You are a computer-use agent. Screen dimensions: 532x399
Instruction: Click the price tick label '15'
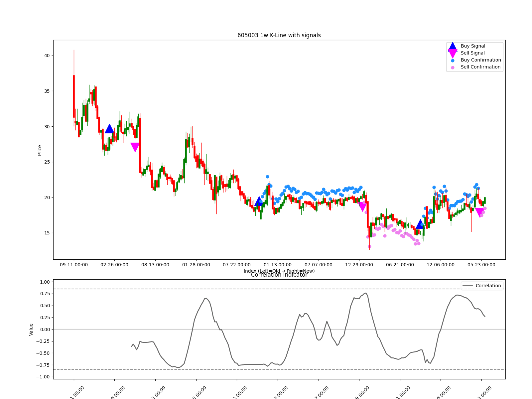click(47, 233)
